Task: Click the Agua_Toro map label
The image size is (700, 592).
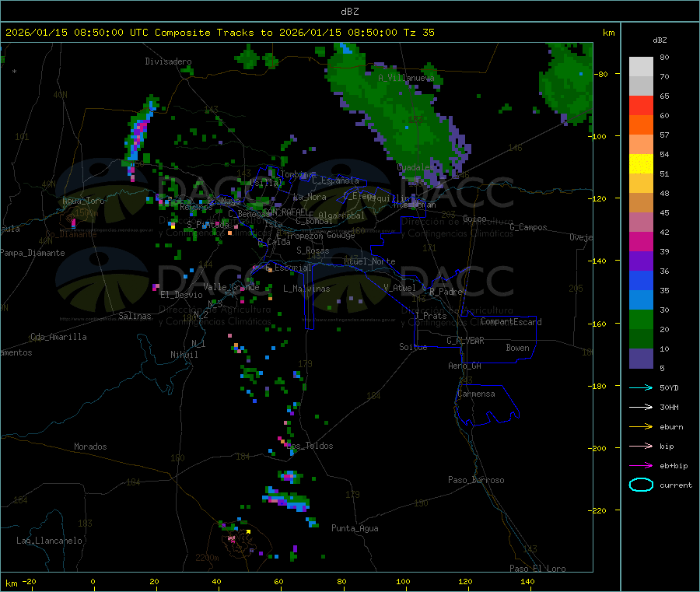Action: (83, 201)
